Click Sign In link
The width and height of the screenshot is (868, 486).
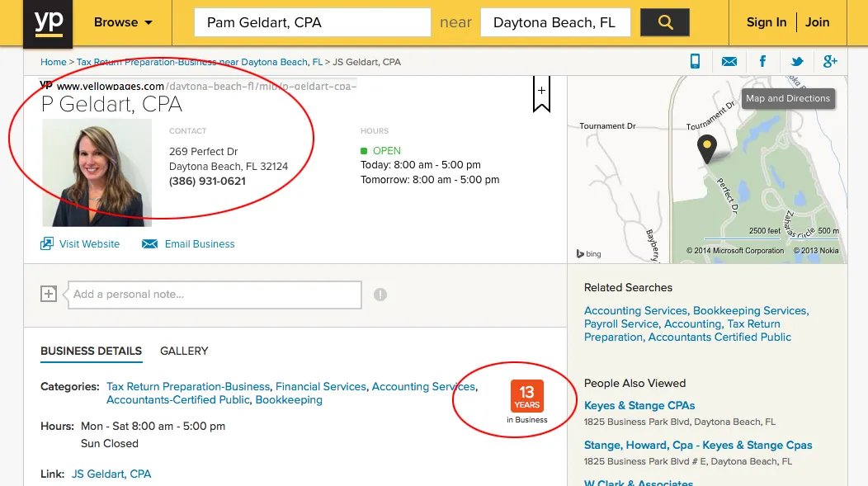767,22
